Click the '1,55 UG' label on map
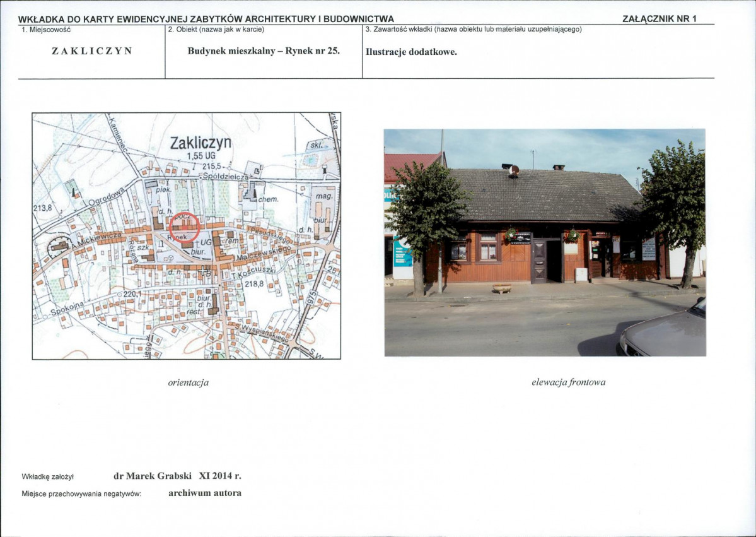The width and height of the screenshot is (756, 537). (201, 156)
